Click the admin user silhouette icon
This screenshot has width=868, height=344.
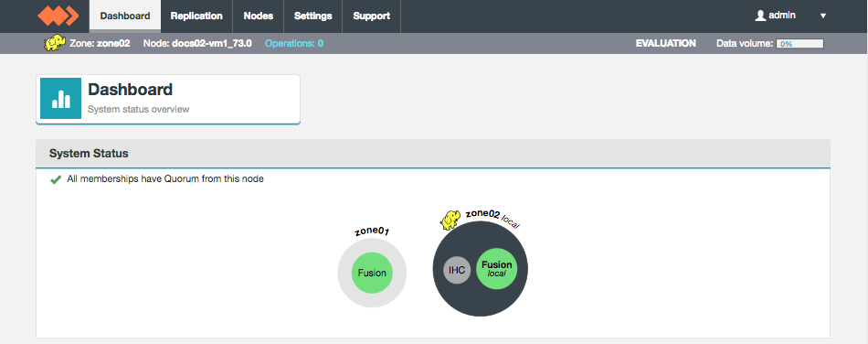click(760, 16)
